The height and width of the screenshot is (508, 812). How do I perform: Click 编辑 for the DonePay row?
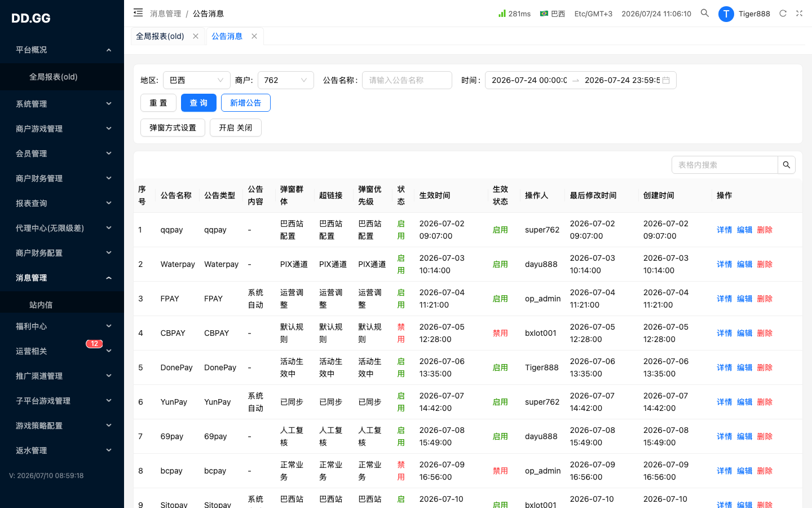click(x=745, y=367)
